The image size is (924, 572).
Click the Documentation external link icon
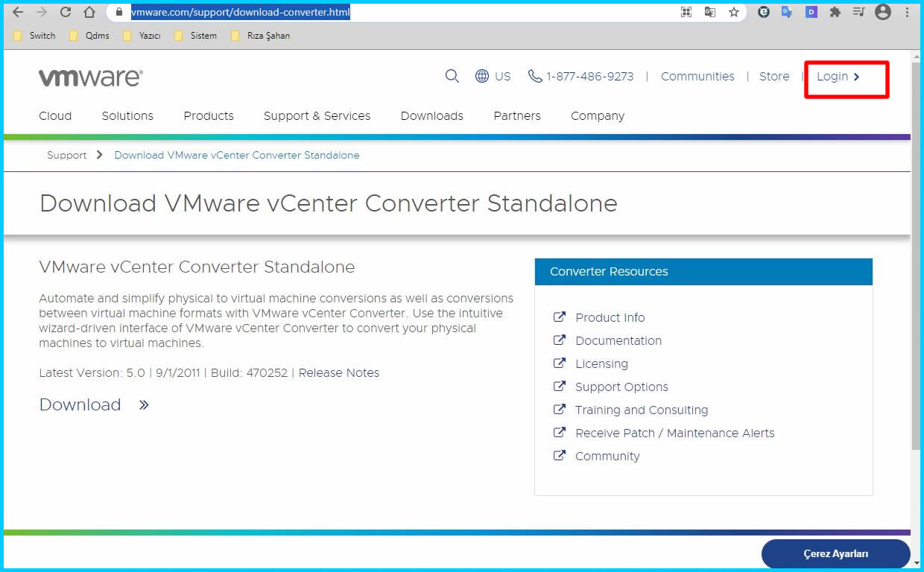[559, 340]
